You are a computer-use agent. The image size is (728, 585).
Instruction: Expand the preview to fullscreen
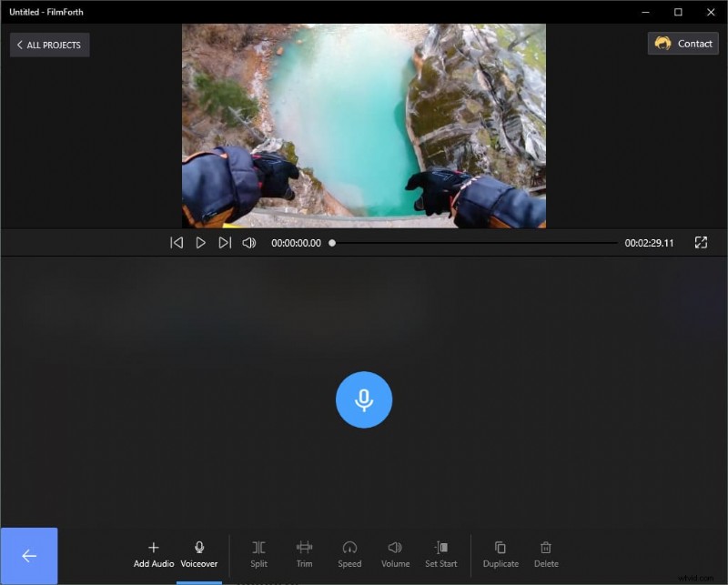(x=701, y=242)
